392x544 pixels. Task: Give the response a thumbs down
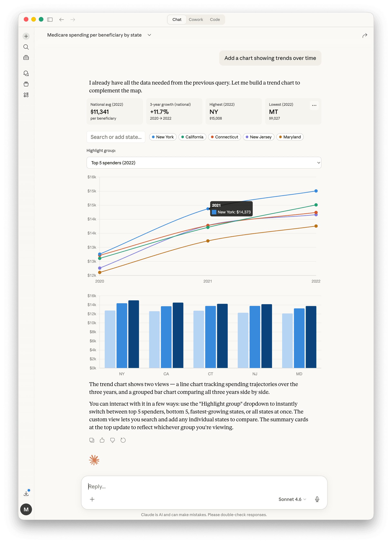point(112,440)
